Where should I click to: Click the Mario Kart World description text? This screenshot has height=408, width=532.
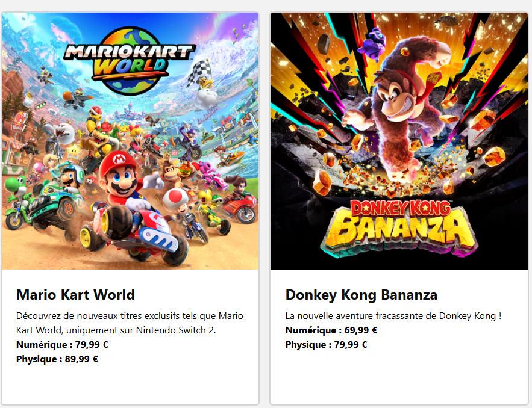pyautogui.click(x=130, y=323)
